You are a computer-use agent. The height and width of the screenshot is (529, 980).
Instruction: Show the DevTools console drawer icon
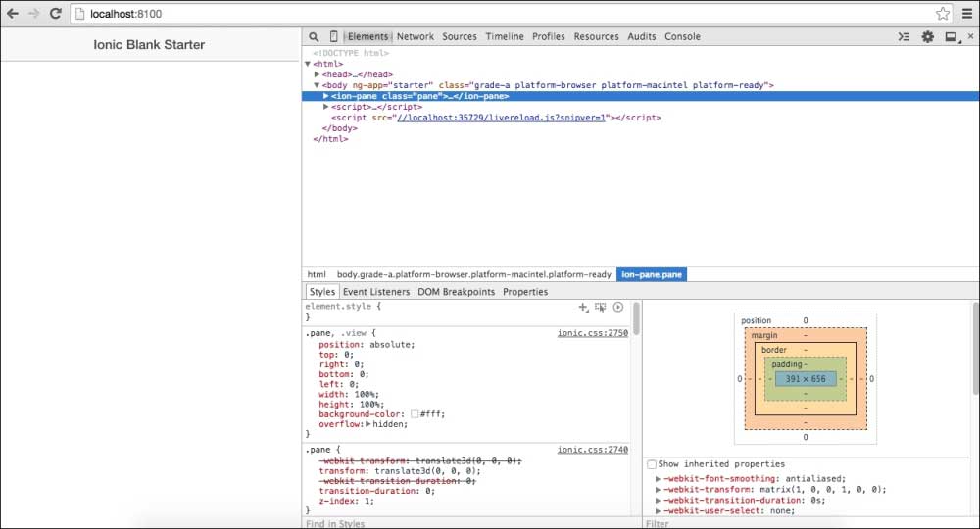(905, 37)
